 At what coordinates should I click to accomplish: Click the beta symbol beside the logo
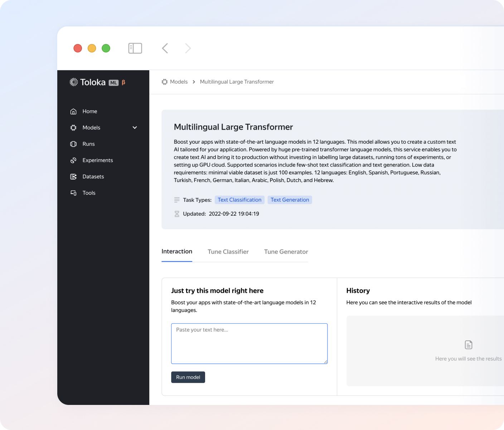(123, 82)
